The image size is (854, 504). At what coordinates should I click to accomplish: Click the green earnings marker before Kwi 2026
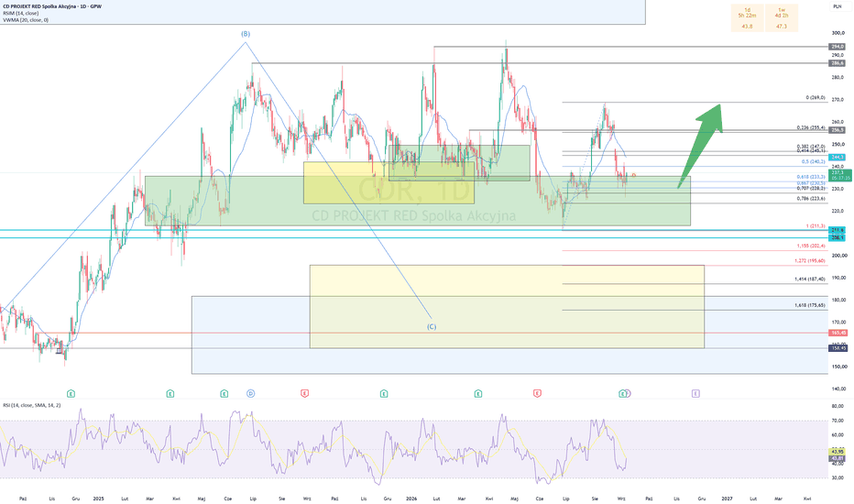(x=478, y=393)
